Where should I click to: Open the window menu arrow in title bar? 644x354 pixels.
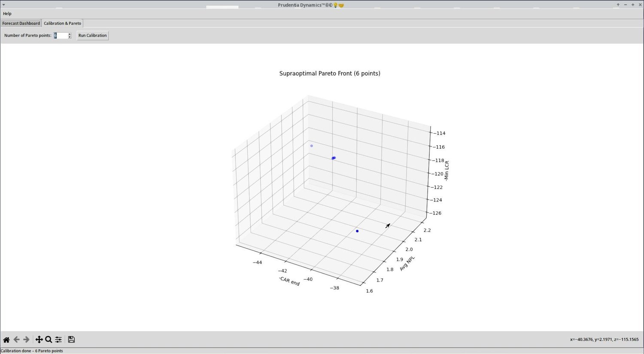pos(3,5)
